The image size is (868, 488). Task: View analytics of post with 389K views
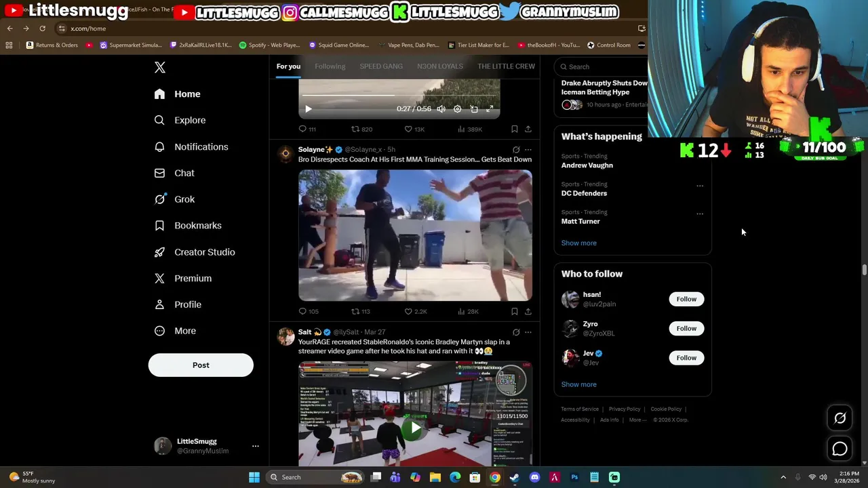470,129
